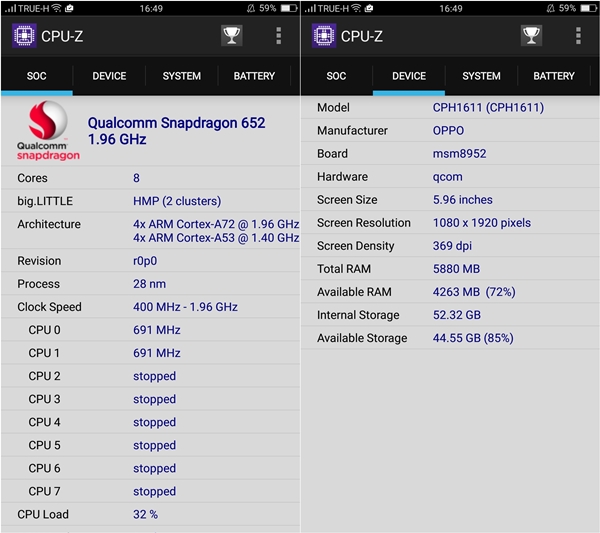
Task: Tap silent bell icon in left status bar
Action: 251,8
